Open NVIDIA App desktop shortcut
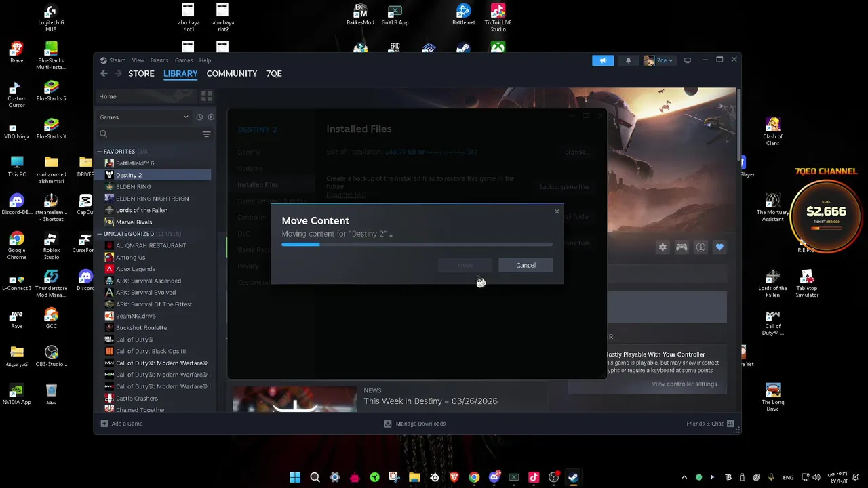Image resolution: width=868 pixels, height=488 pixels. click(17, 394)
